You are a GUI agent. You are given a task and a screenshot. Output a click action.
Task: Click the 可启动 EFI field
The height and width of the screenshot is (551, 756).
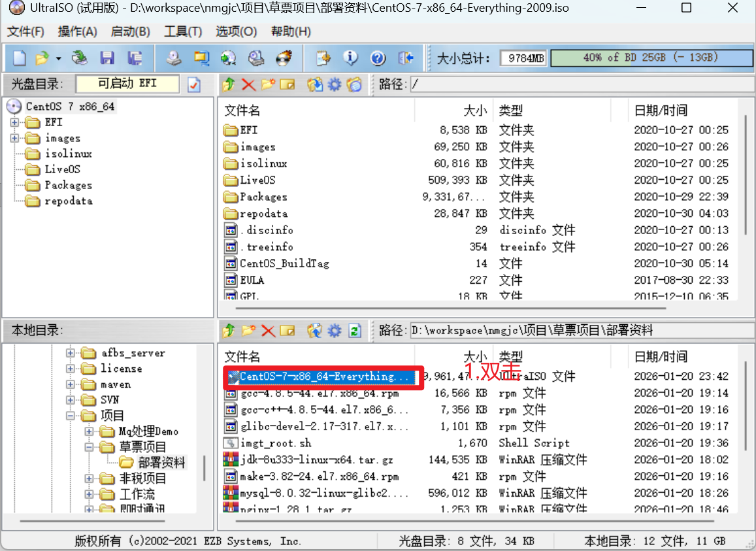tap(127, 84)
